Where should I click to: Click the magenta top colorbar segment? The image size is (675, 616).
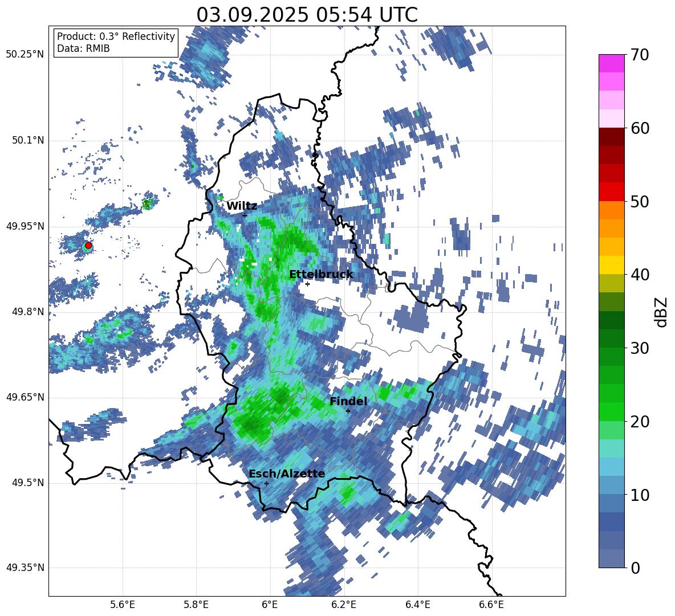(x=611, y=64)
